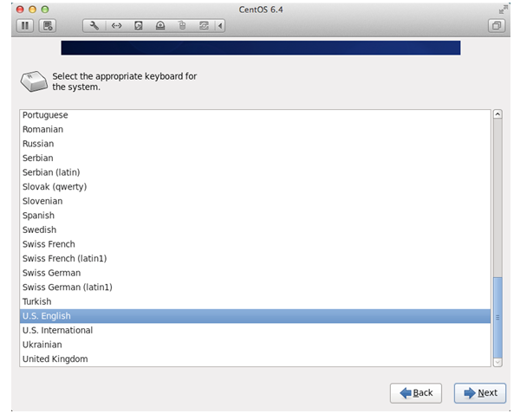Click the USB device icon

pos(182,26)
